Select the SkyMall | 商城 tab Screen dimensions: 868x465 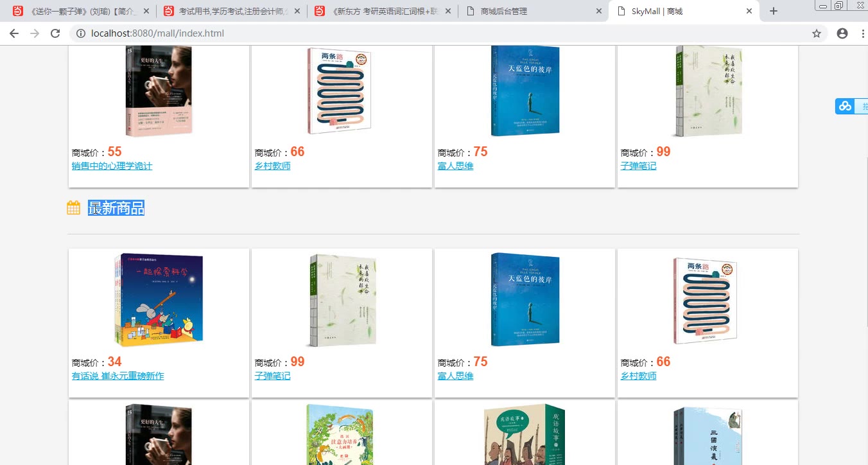[x=684, y=11]
